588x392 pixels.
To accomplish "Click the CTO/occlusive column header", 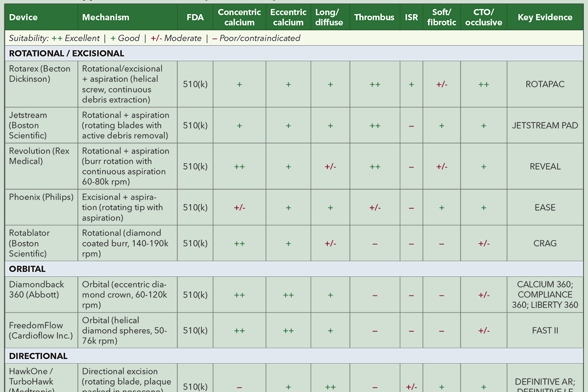I will click(x=484, y=17).
